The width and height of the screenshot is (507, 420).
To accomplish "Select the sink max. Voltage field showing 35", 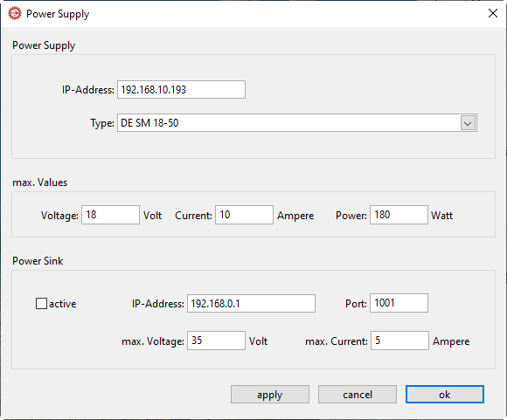I will pos(216,341).
